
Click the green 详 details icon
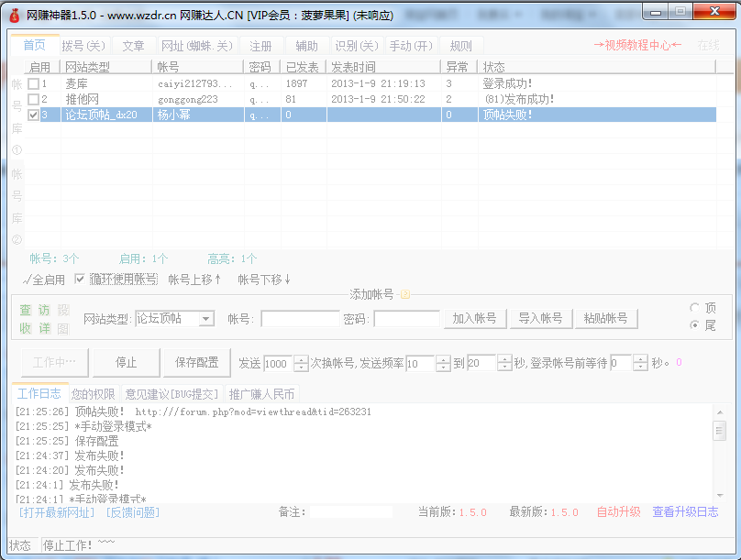43,328
